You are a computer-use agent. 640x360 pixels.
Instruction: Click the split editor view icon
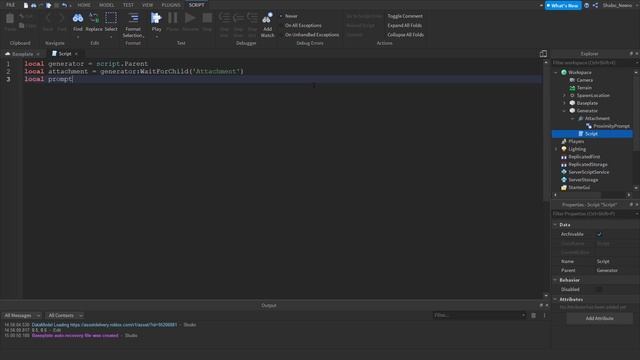pyautogui.click(x=543, y=54)
